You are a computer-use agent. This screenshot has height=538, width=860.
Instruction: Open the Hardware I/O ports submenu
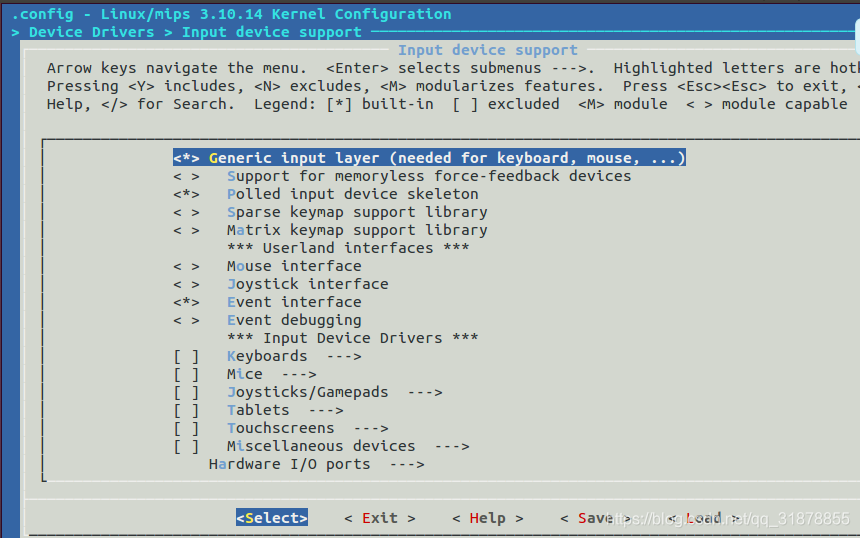(316, 465)
